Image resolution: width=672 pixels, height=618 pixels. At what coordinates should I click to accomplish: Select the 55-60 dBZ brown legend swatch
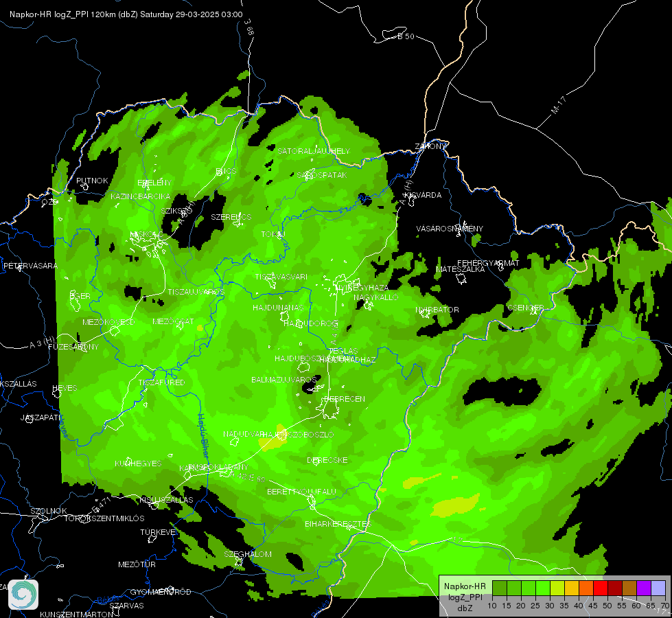(x=629, y=588)
